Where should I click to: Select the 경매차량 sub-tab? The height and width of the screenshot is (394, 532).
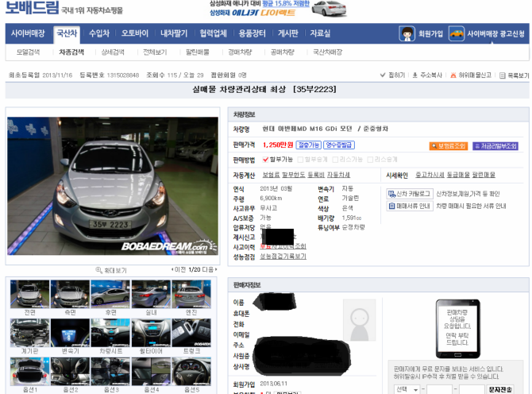coord(240,52)
